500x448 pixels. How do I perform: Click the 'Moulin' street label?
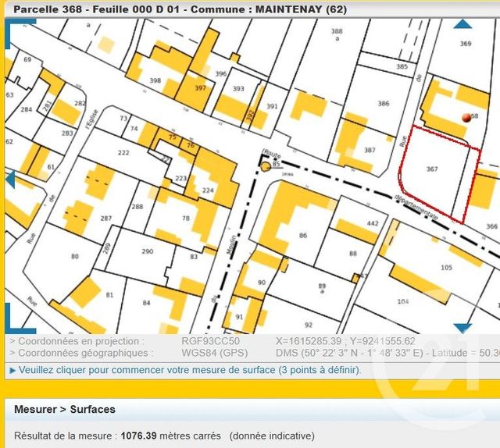232,245
